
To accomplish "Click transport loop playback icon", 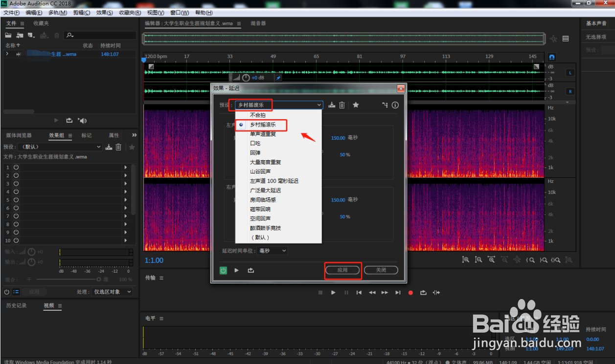I will pos(423,293).
